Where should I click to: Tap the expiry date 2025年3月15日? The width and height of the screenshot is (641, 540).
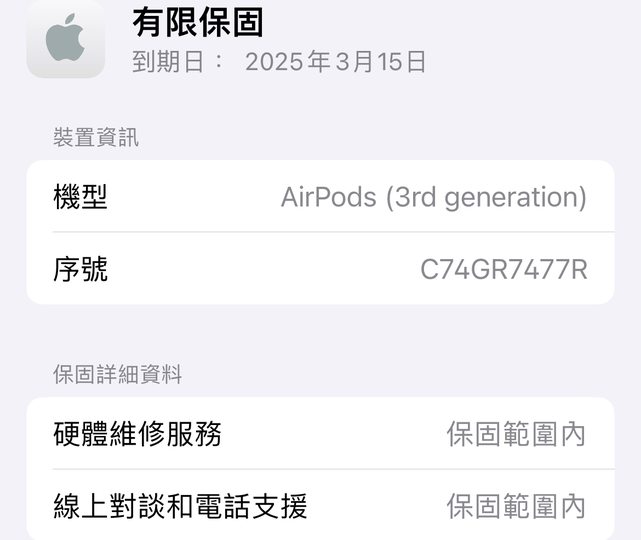click(336, 62)
